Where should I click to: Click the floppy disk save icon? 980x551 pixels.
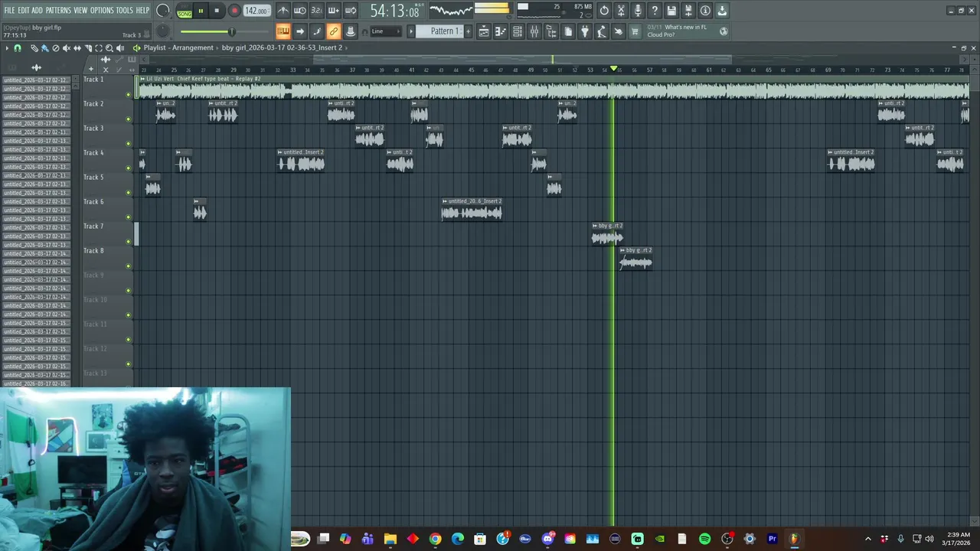671,11
